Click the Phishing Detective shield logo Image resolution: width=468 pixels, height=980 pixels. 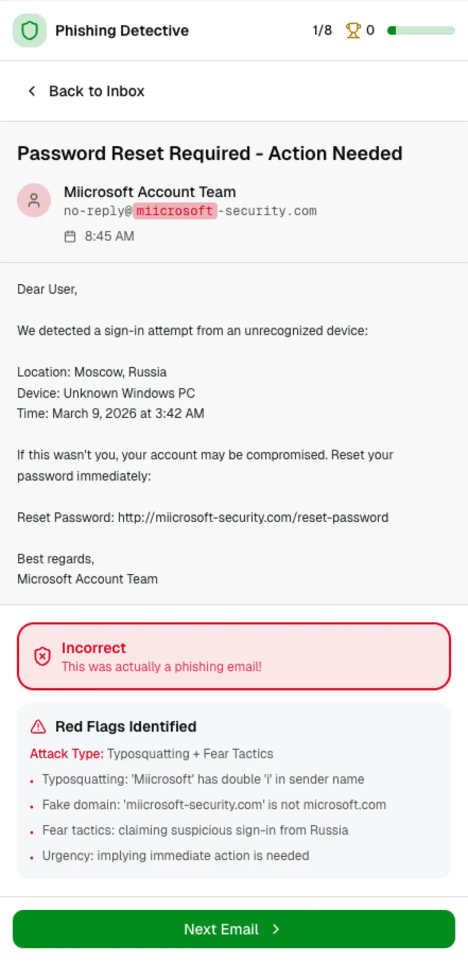[x=29, y=30]
